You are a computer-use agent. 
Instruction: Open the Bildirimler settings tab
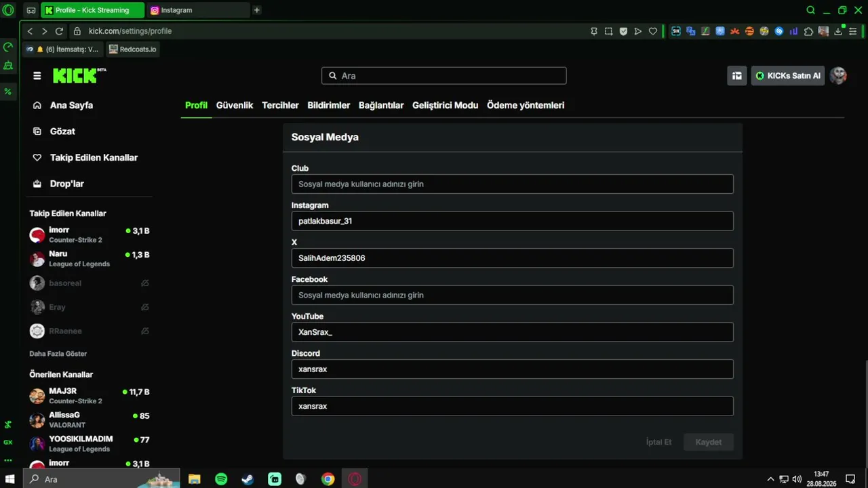(x=329, y=105)
